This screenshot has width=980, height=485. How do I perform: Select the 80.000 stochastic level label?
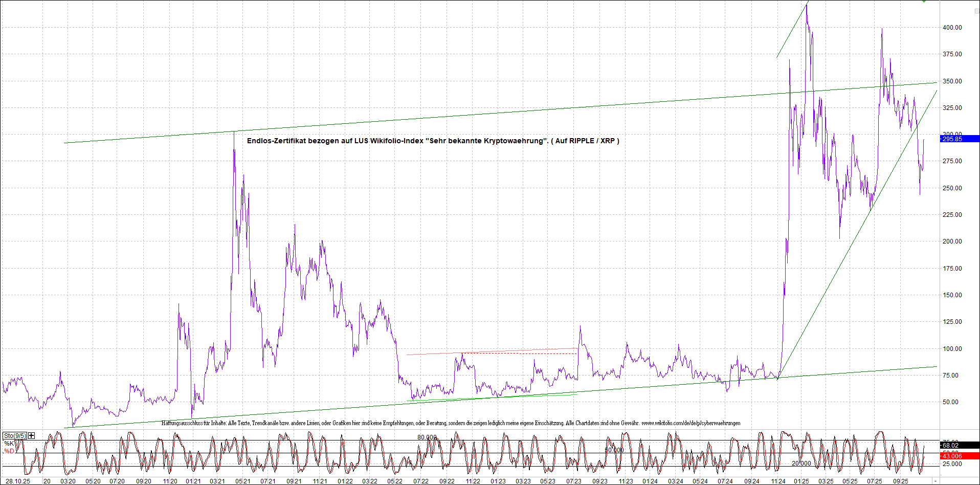427,437
